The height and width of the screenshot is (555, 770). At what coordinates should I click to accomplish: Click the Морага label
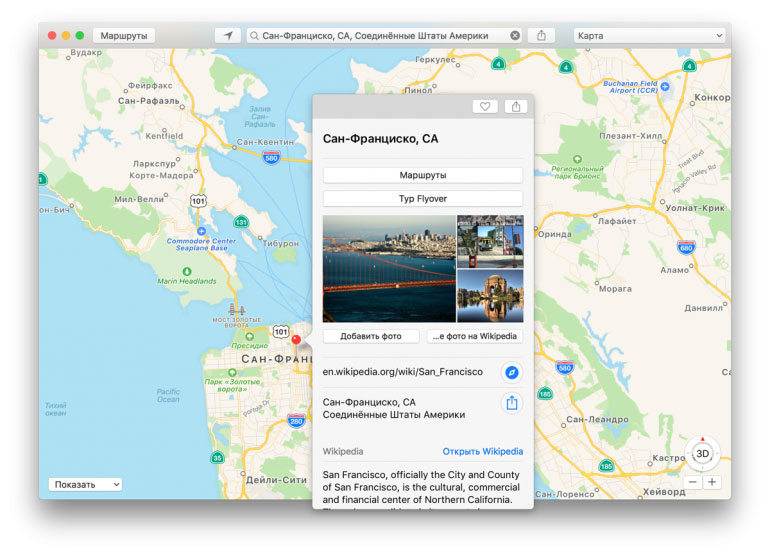coord(615,289)
